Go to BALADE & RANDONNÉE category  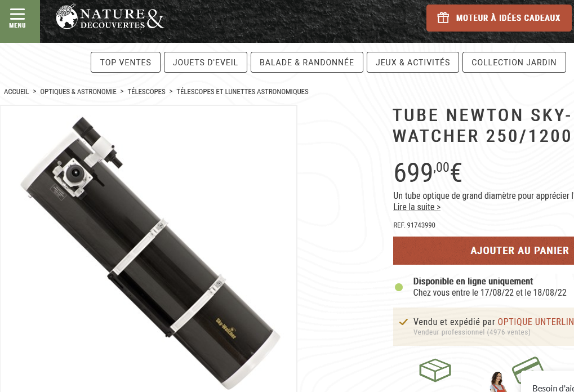pos(307,62)
